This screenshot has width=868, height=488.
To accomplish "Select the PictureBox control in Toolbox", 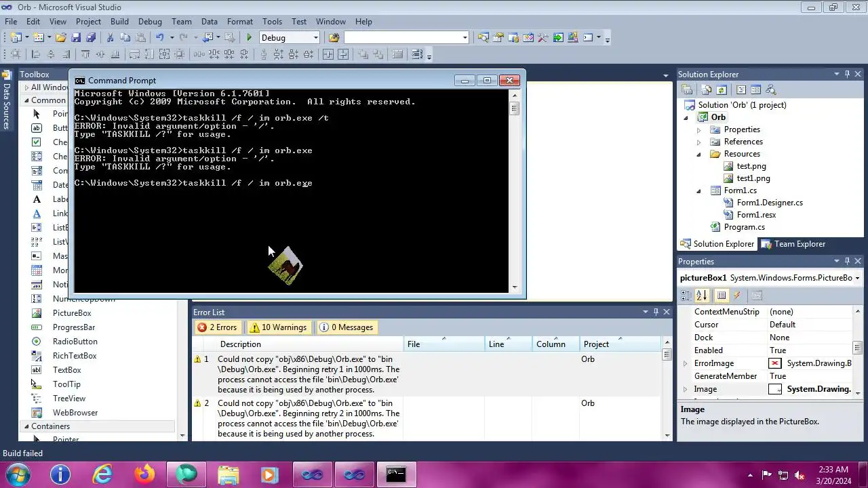I will click(x=72, y=313).
